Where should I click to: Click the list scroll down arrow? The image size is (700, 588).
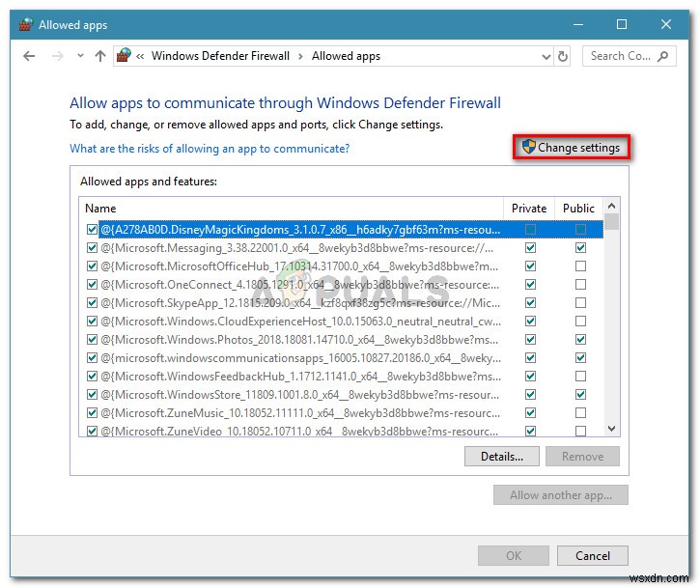click(612, 429)
